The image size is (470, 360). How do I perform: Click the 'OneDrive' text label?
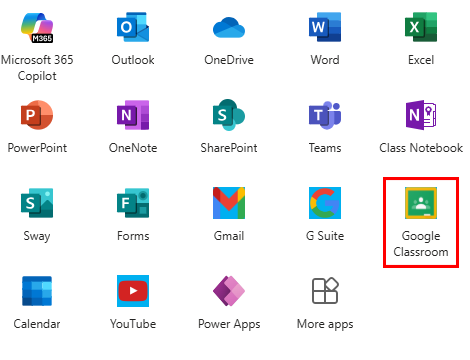229,60
